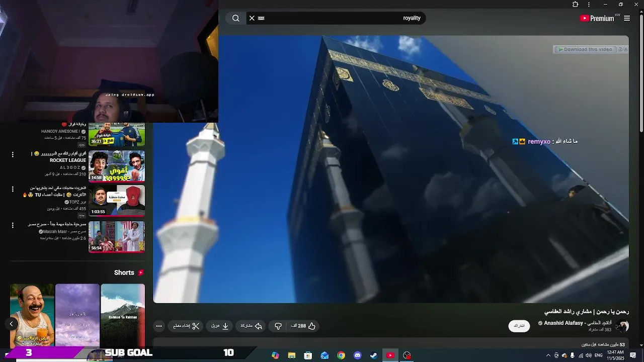Open the browser extensions puzzle icon

[576, 5]
